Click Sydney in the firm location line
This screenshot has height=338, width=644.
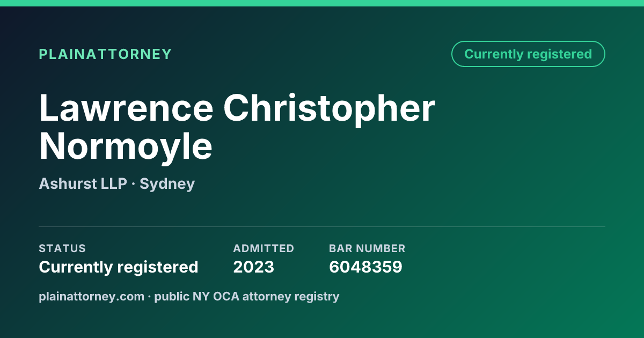click(x=167, y=184)
